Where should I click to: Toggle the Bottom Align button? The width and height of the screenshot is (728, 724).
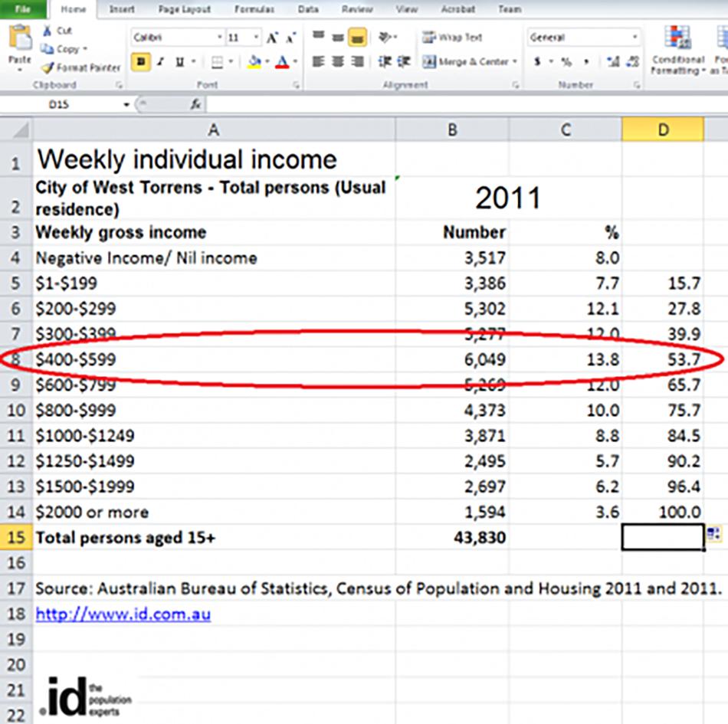coord(357,38)
